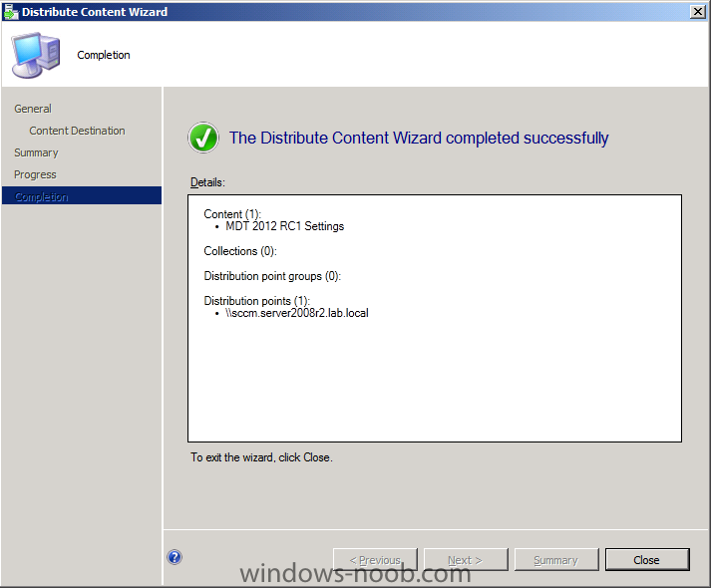
Task: Click the green success checkmark icon
Action: click(x=203, y=138)
